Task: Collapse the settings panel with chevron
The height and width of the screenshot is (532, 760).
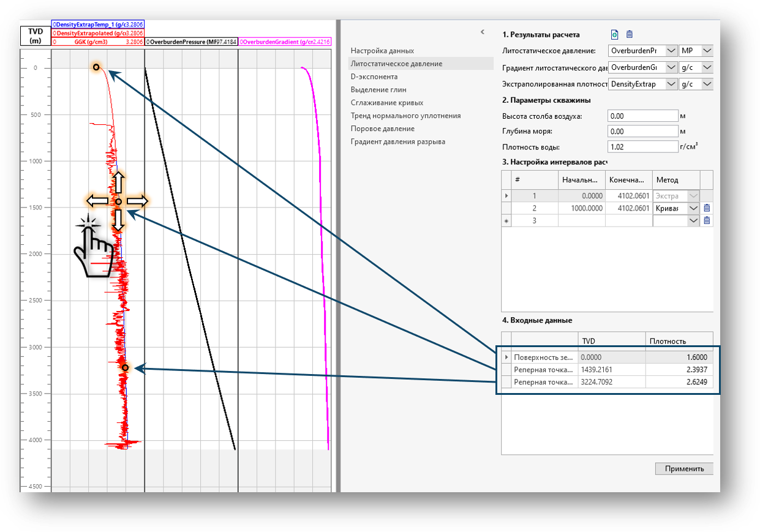Action: pos(483,31)
